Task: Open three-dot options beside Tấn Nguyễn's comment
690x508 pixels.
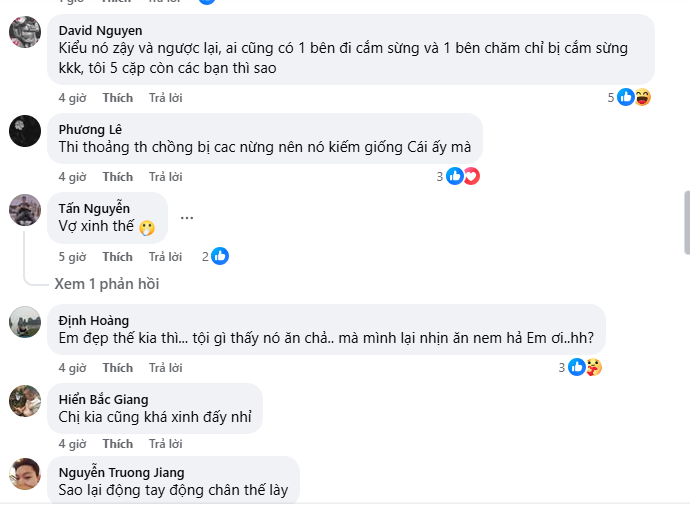Action: pyautogui.click(x=187, y=217)
